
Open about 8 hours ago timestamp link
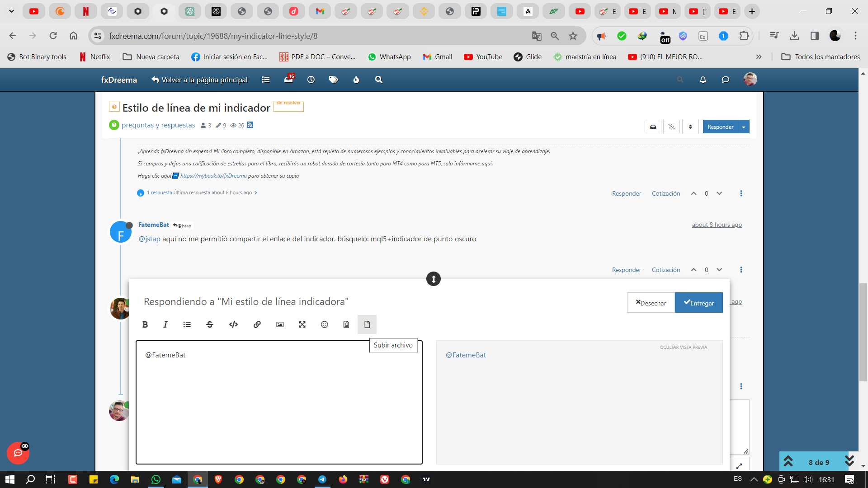coord(717,225)
